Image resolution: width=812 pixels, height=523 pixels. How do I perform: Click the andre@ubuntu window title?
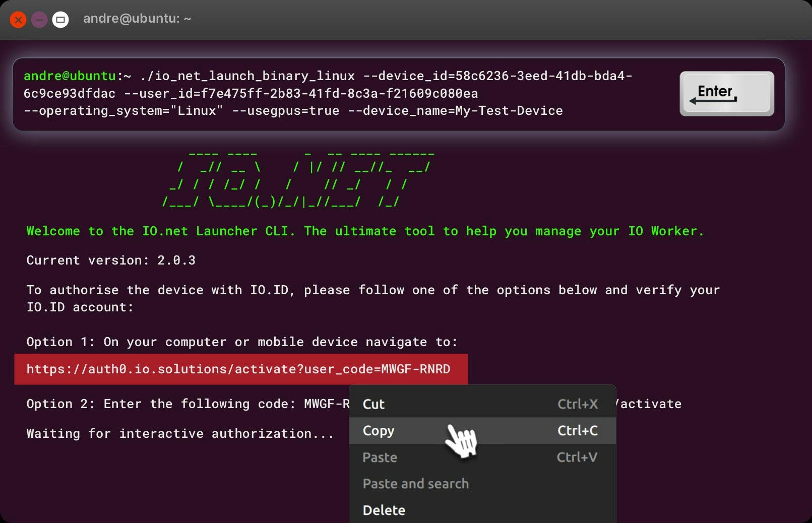click(137, 19)
